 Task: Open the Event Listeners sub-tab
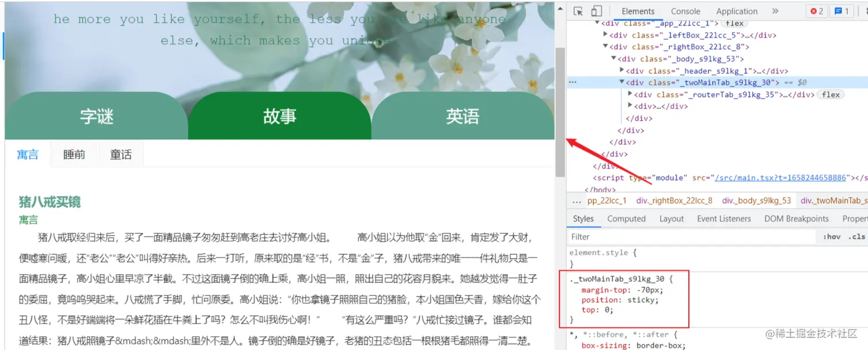(x=724, y=218)
